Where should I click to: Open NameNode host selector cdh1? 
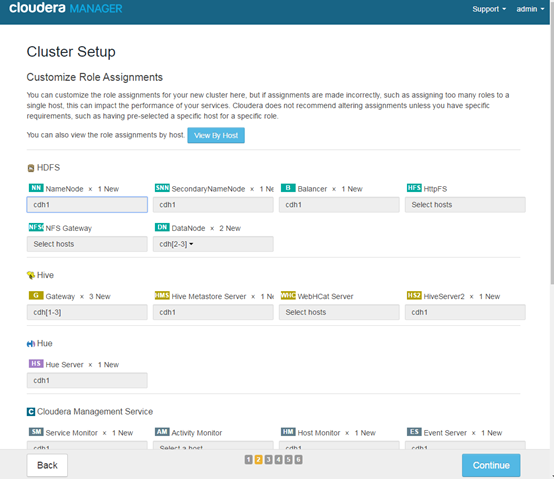87,205
